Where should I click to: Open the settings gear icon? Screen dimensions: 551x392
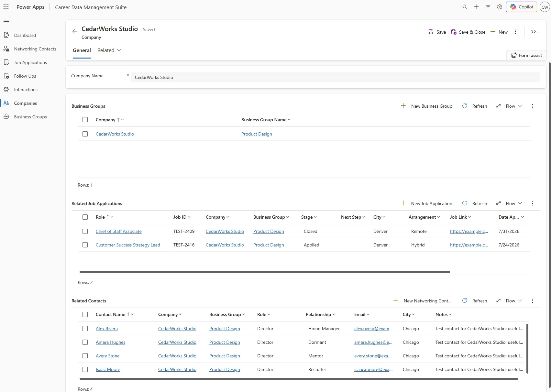(500, 7)
